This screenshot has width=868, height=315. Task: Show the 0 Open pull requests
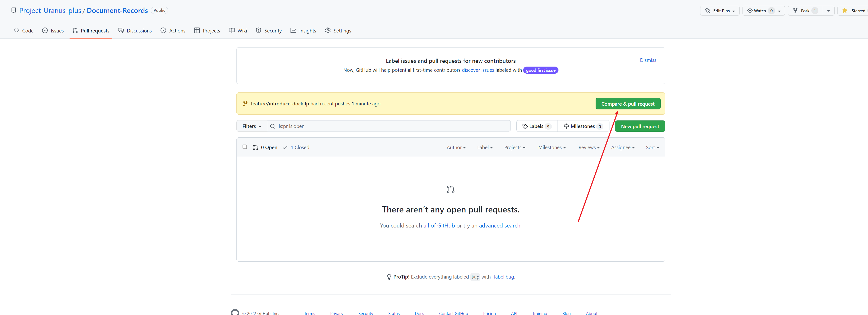265,148
